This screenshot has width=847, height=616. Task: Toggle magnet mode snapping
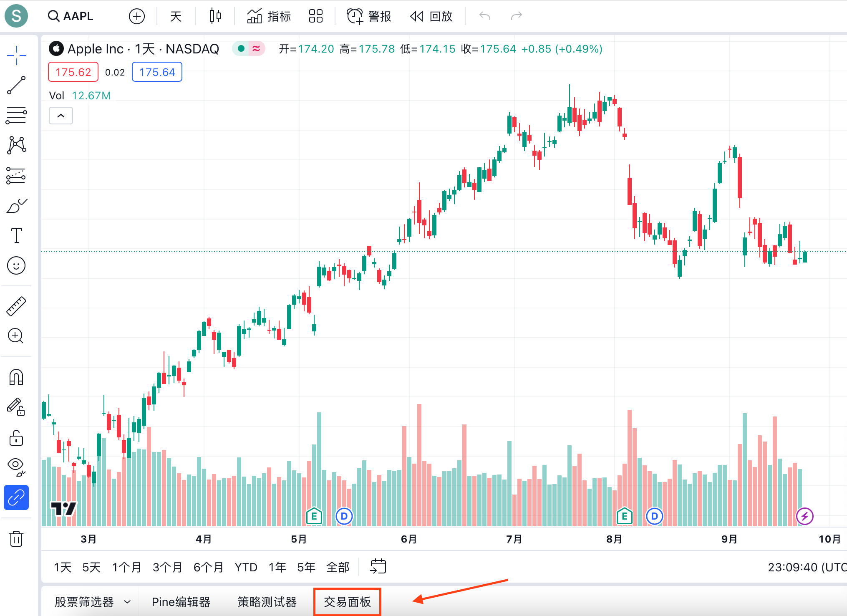(x=16, y=377)
